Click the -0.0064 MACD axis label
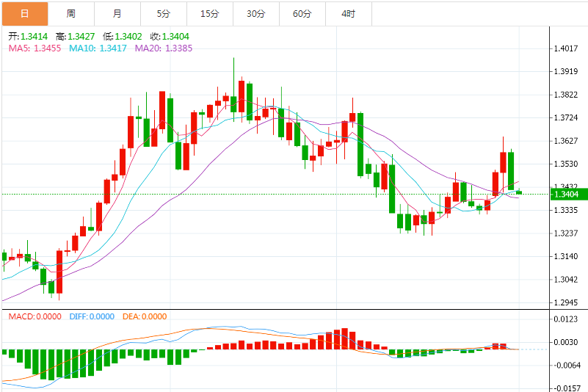The image size is (588, 392). tap(566, 366)
